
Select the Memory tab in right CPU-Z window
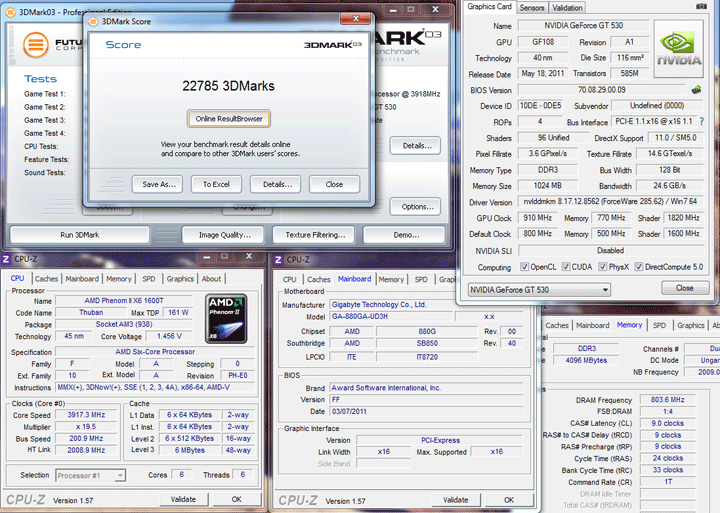(629, 325)
